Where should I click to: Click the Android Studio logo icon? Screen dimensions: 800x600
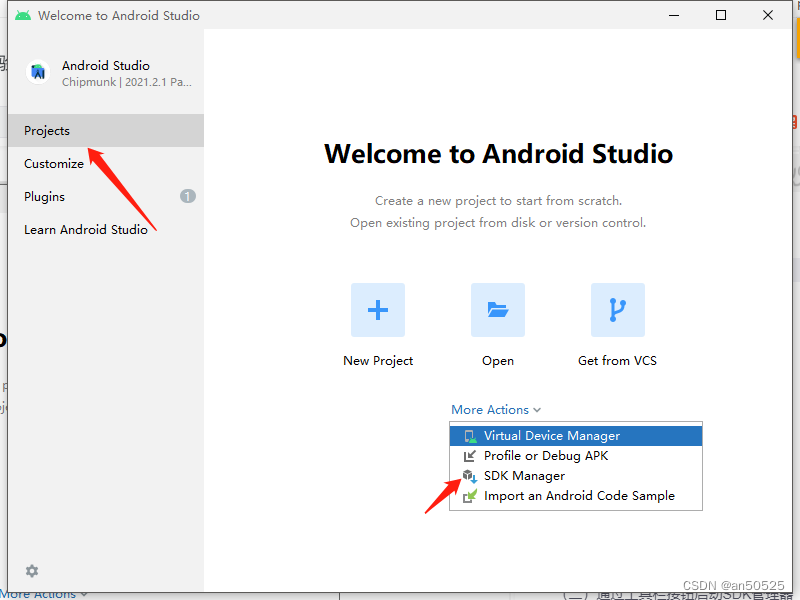click(38, 72)
